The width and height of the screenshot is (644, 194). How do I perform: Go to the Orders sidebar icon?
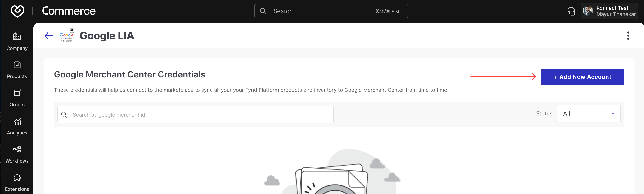point(17,93)
